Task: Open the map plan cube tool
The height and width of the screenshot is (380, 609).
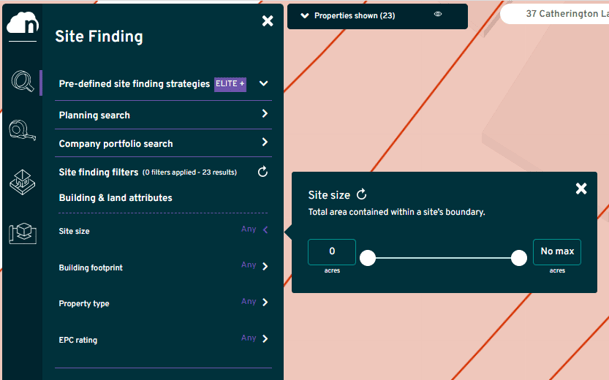Action: pyautogui.click(x=23, y=233)
